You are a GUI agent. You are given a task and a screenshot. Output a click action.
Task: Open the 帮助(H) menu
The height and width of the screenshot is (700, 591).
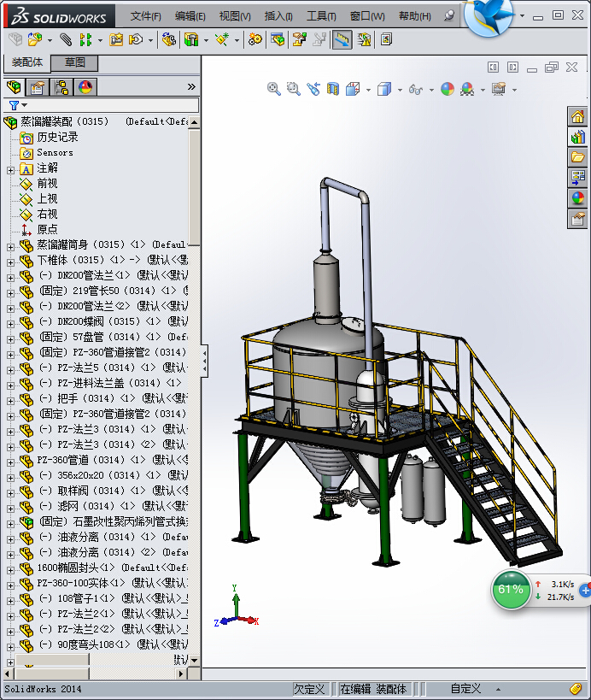coord(414,16)
